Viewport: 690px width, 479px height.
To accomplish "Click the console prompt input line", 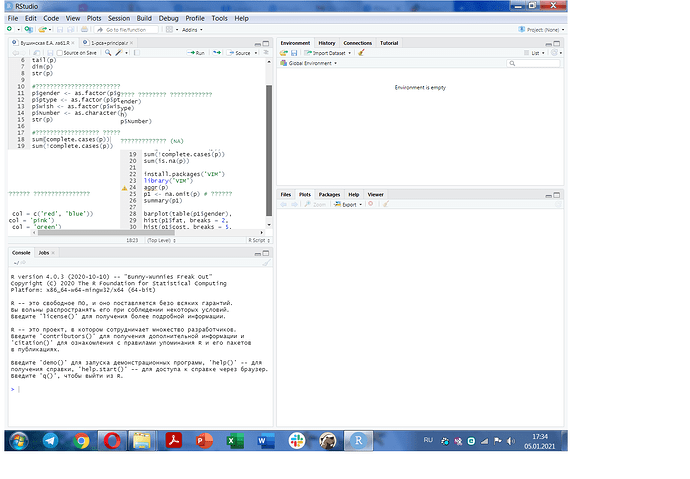I will click(x=141, y=389).
